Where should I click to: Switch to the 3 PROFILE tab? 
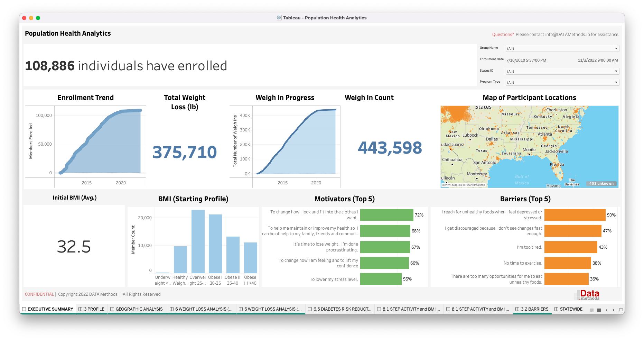click(x=92, y=309)
